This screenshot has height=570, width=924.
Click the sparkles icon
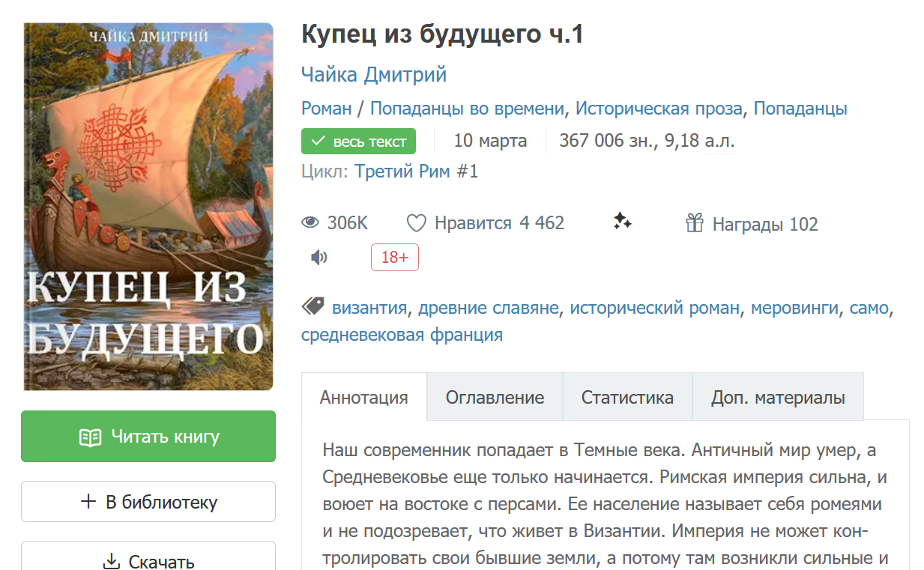click(622, 221)
